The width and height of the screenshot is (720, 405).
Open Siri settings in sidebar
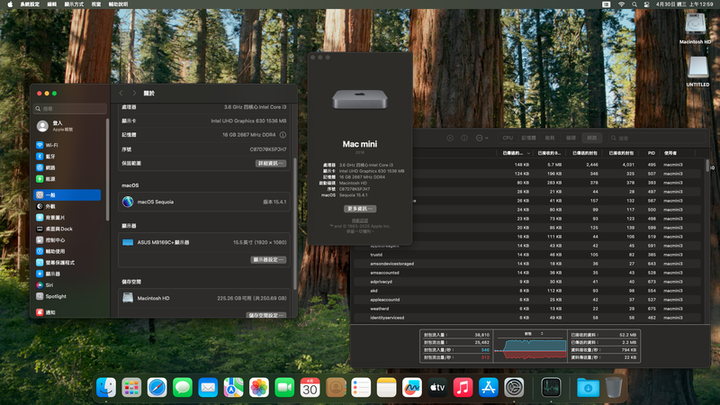pyautogui.click(x=67, y=285)
